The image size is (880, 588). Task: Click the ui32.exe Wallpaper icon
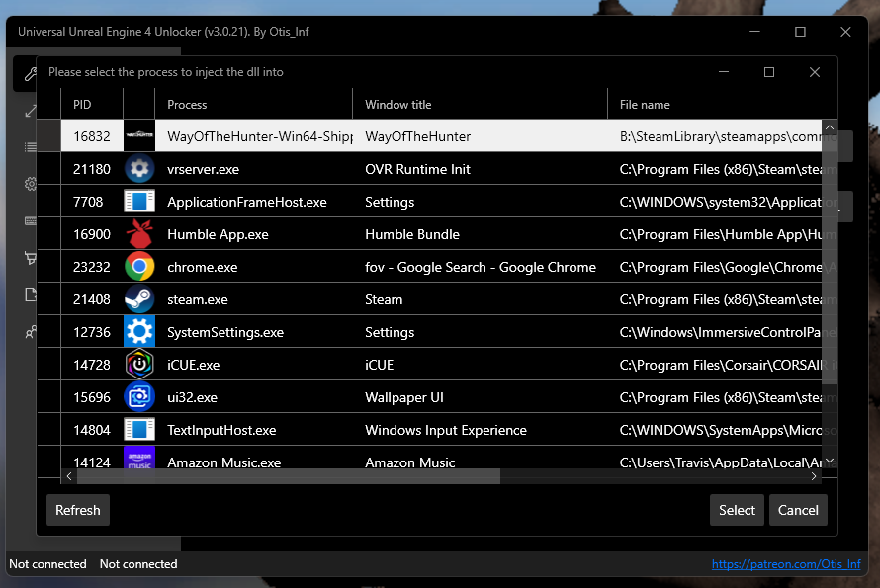139,397
